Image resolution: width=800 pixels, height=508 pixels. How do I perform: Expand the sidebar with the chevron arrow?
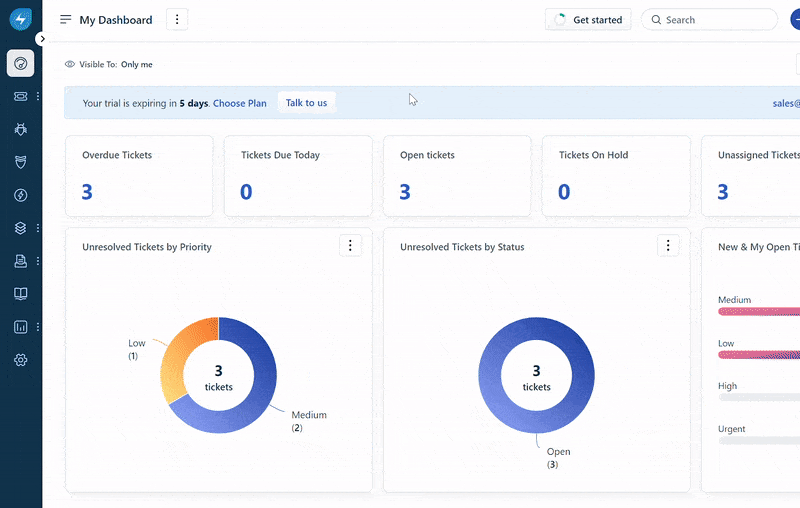pos(42,39)
